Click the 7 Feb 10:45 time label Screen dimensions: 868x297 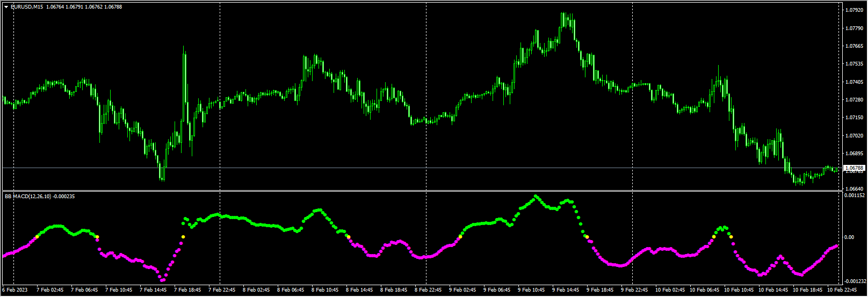118,290
